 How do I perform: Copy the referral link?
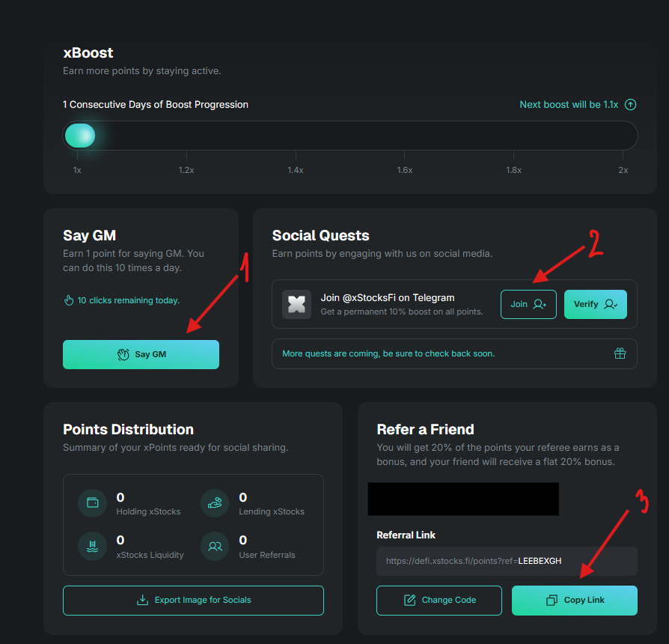click(574, 600)
